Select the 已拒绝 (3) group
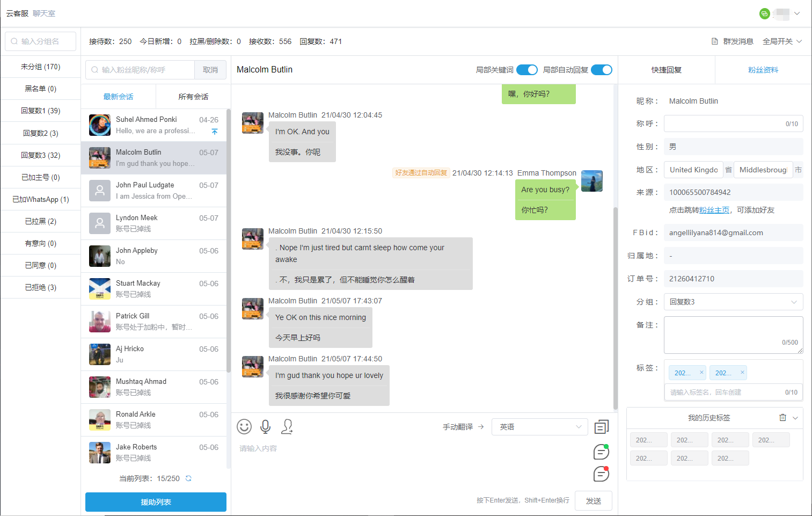812x516 pixels. click(x=40, y=287)
